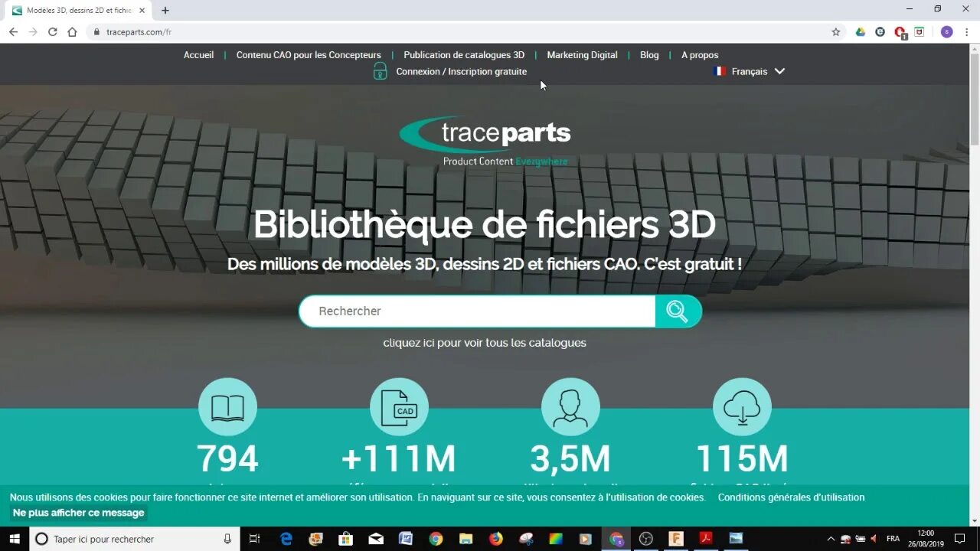The height and width of the screenshot is (551, 980).
Task: Click the 794 catalogs count
Action: click(227, 459)
